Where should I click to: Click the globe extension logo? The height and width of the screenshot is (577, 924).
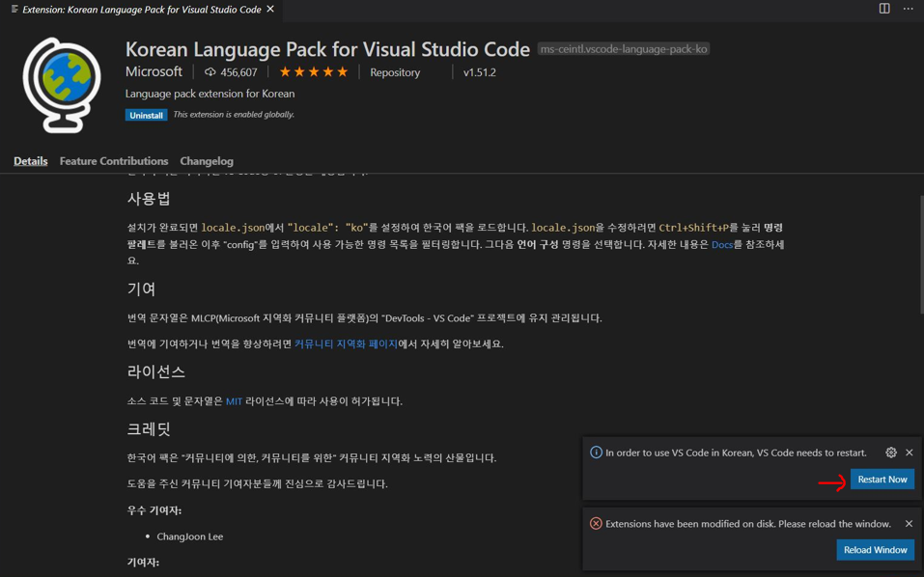(x=62, y=85)
